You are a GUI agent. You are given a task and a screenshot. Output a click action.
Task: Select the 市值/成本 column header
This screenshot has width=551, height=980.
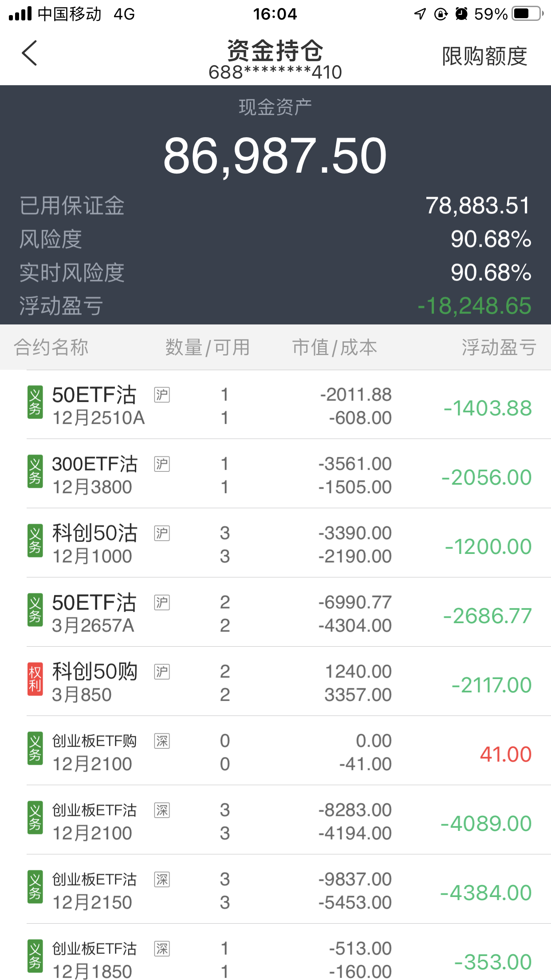335,347
